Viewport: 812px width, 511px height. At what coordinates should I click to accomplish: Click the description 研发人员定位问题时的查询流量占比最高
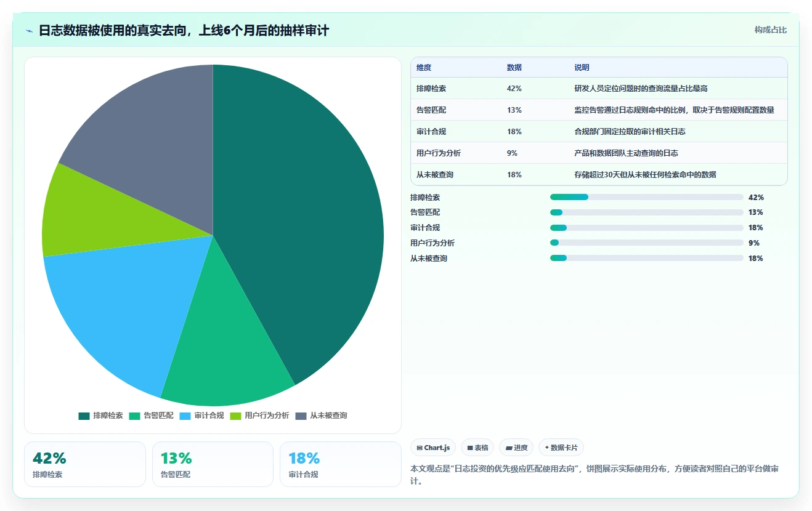pos(641,89)
